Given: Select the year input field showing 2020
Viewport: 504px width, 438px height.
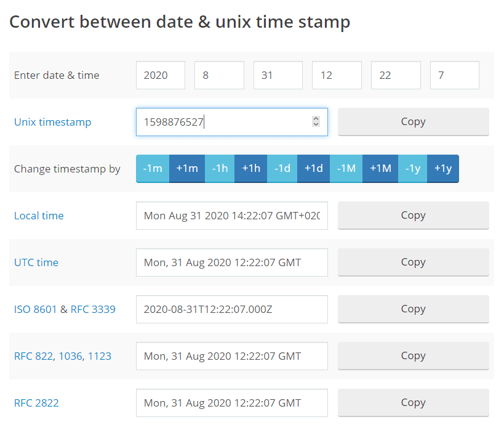Looking at the screenshot, I should click(160, 75).
